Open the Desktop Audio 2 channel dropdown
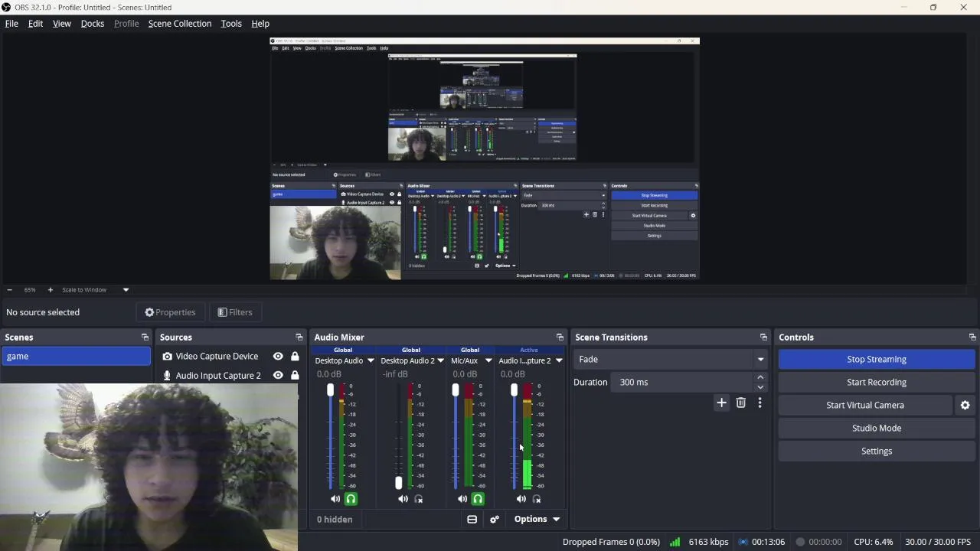Screen dimensions: 980x551 [x=440, y=361]
